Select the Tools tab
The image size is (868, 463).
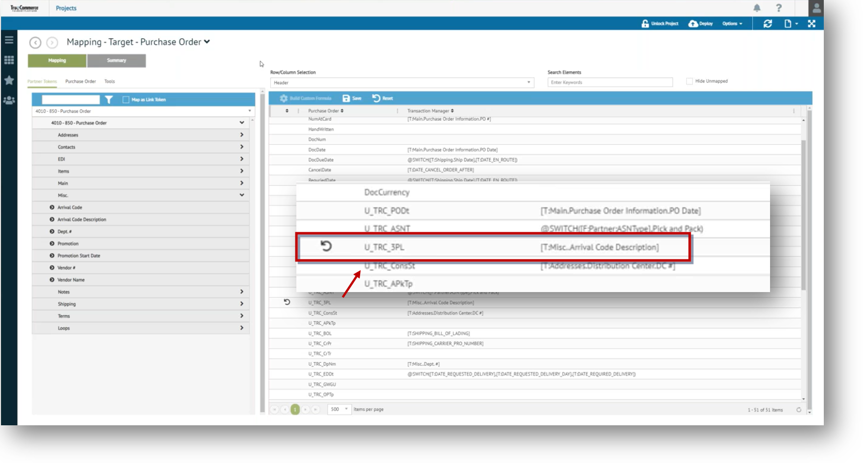[110, 81]
